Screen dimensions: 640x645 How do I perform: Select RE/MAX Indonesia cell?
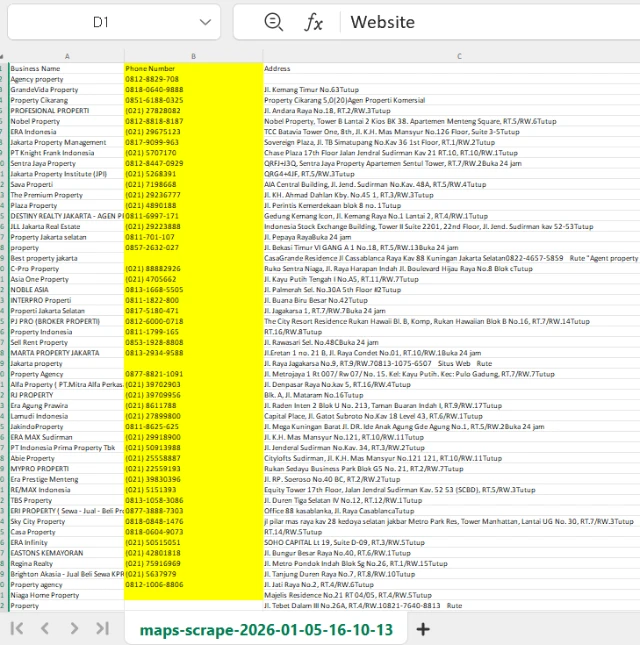[x=67, y=490]
